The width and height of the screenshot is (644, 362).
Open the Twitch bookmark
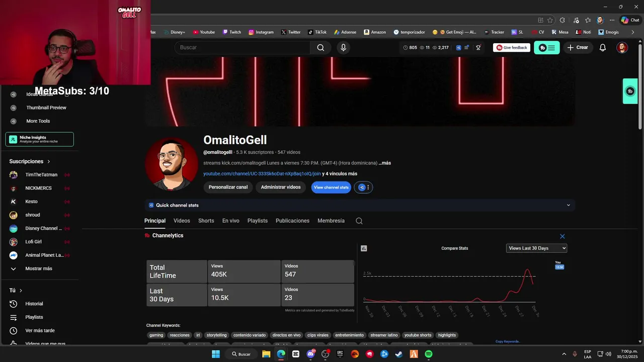pyautogui.click(x=232, y=32)
